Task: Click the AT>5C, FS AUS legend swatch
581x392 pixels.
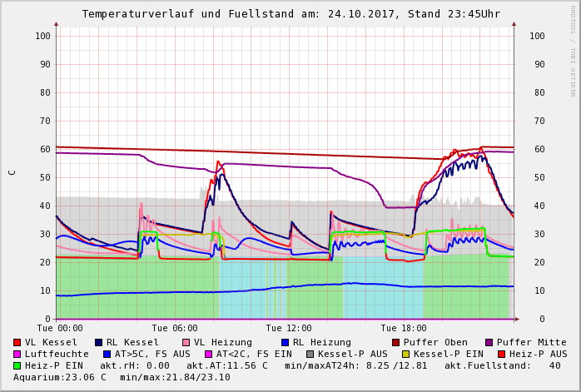Action: click(x=106, y=354)
